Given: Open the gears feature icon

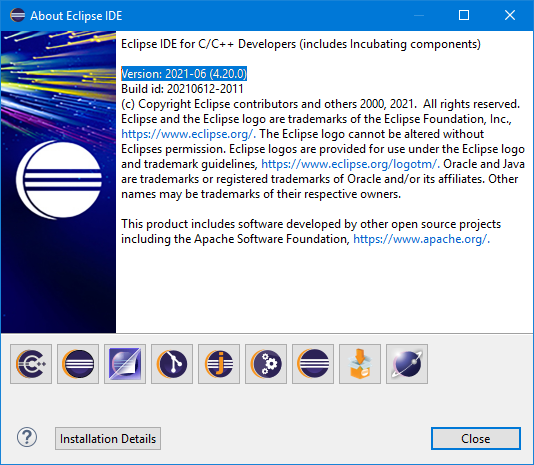Looking at the screenshot, I should point(266,364).
